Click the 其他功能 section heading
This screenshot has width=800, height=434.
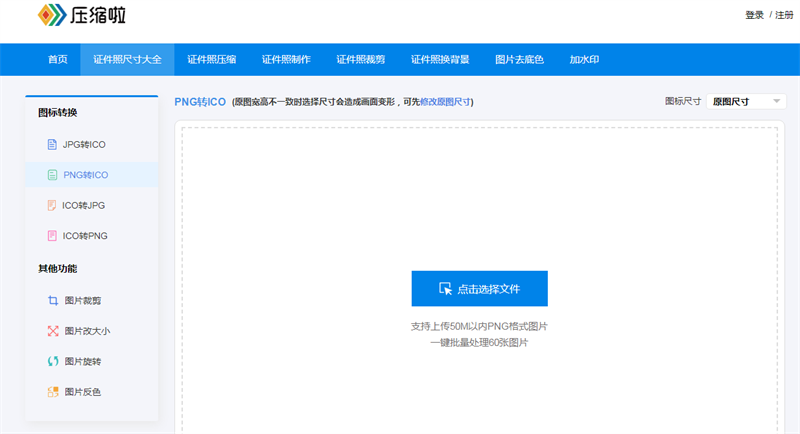[x=58, y=268]
